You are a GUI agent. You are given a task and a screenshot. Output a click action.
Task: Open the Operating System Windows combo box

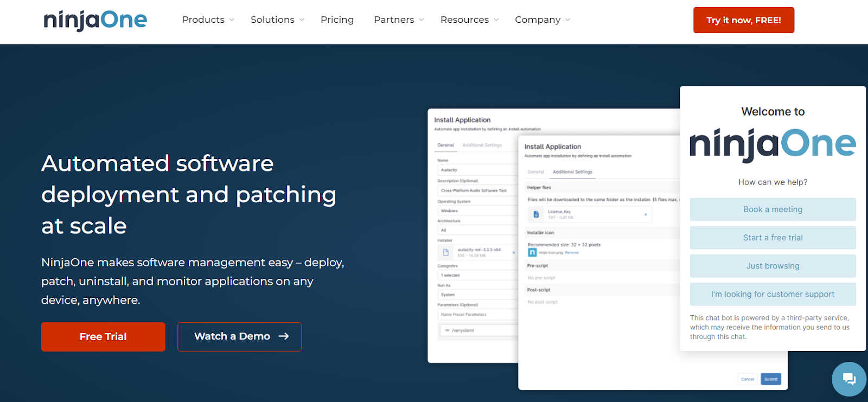[x=478, y=211]
